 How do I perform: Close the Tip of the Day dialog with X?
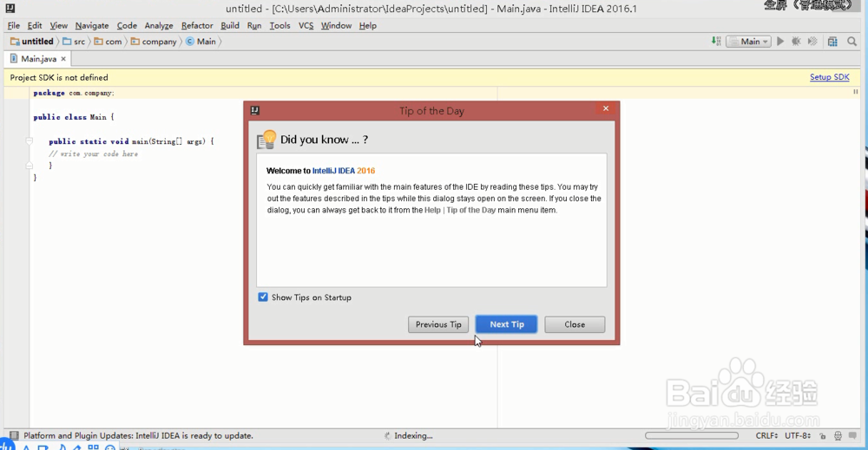point(606,108)
